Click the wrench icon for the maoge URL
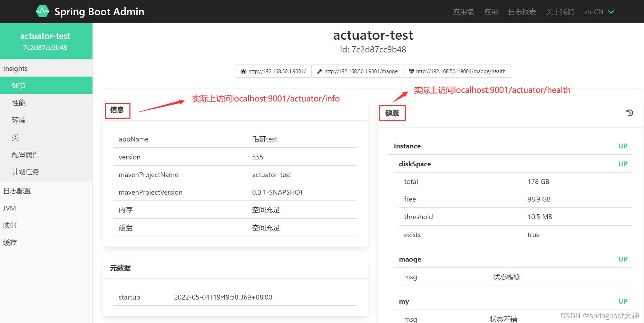Screen dimensions: 644x323 point(320,71)
